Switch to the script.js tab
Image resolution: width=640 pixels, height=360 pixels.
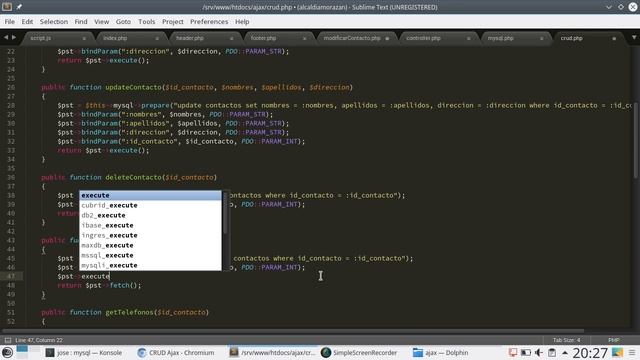coord(57,38)
